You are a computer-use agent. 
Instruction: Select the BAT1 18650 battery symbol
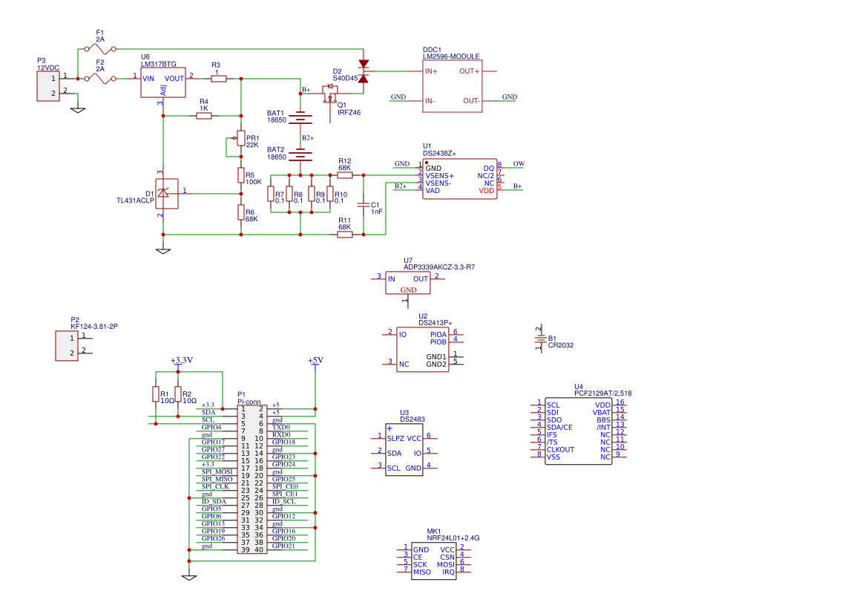coord(300,117)
